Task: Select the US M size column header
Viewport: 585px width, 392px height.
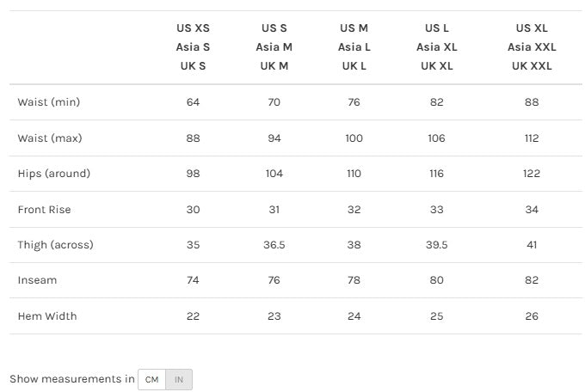Action: (x=354, y=47)
